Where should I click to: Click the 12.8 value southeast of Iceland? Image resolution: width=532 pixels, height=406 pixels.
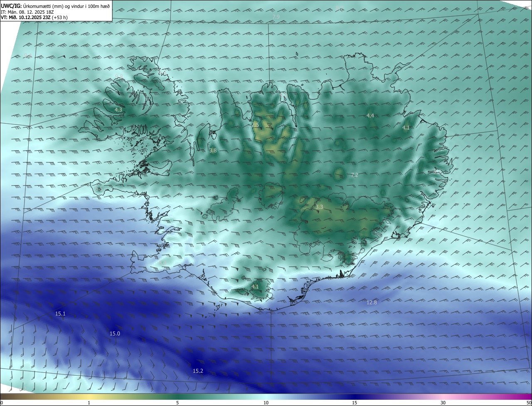(372, 302)
